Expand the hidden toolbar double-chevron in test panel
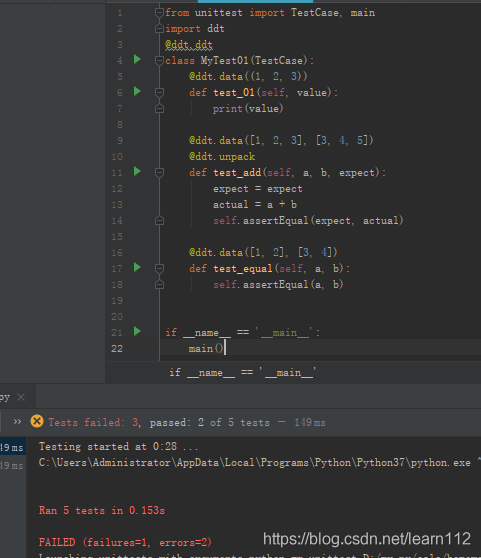The image size is (481, 558). tap(17, 422)
